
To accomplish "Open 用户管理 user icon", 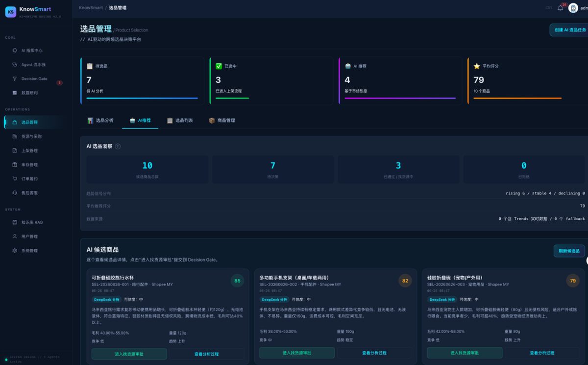I will tap(15, 236).
